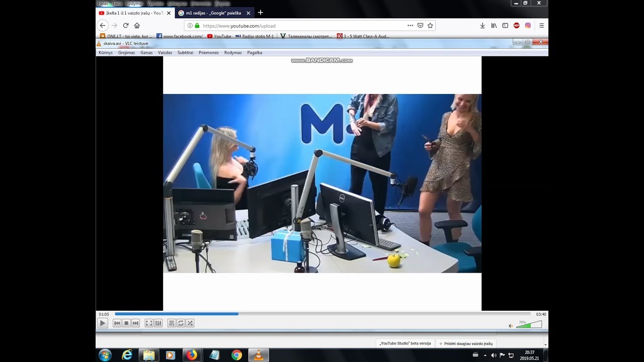Open VLC Rodymas menu

233,52
